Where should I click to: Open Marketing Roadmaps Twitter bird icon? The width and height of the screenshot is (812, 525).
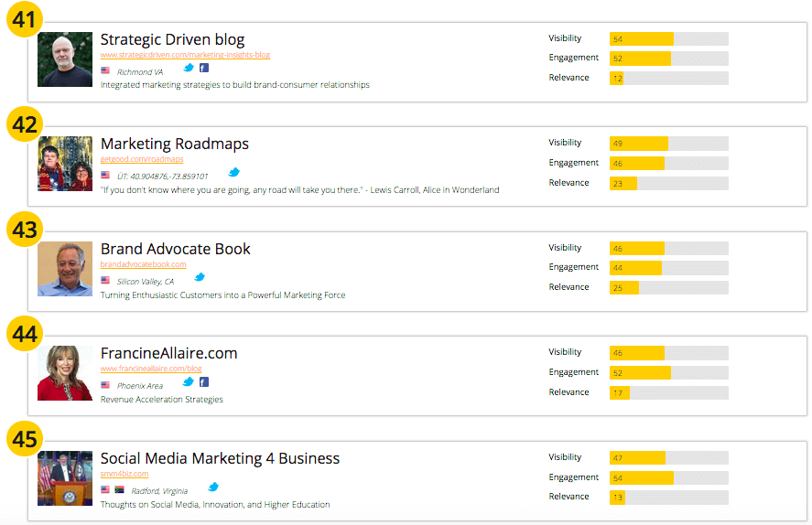coord(233,172)
